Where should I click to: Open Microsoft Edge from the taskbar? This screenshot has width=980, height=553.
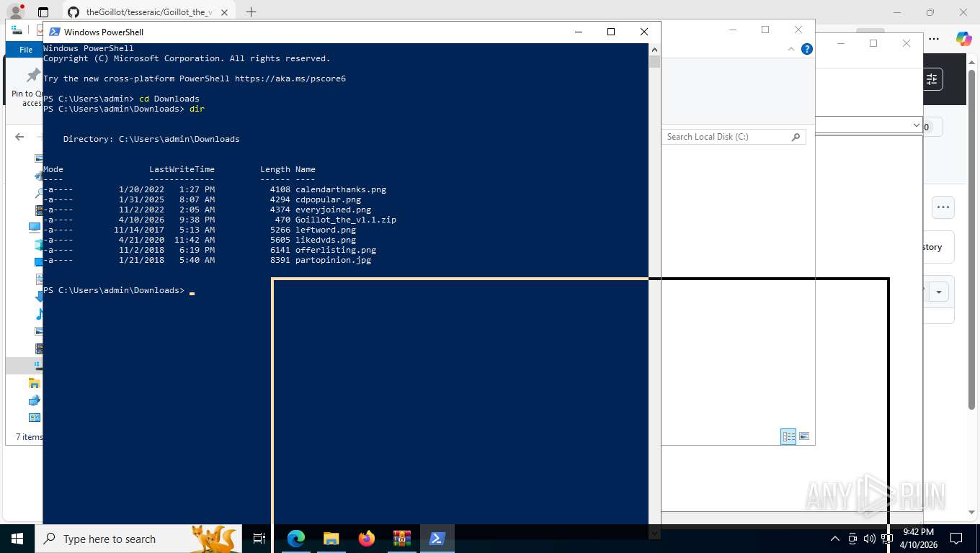point(296,539)
